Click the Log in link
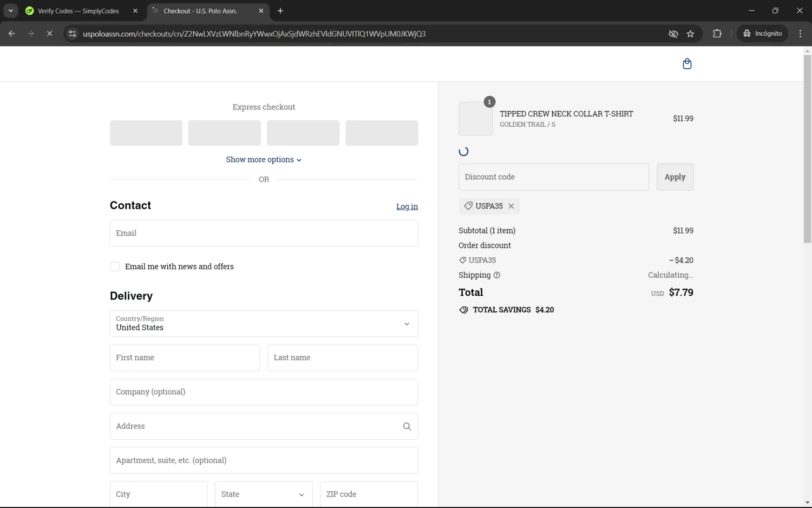Screen dimensions: 812x508 point(407,206)
